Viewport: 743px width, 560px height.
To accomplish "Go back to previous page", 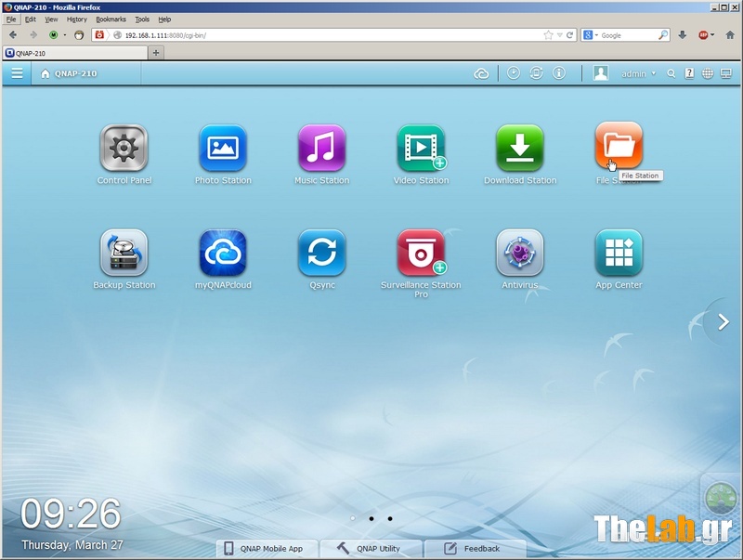I will (13, 35).
